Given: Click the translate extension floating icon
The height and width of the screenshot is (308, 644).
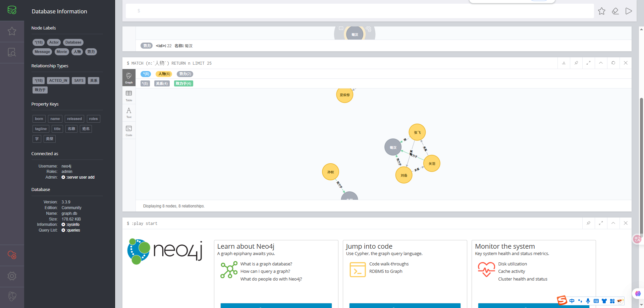Looking at the screenshot, I should click(637, 239).
